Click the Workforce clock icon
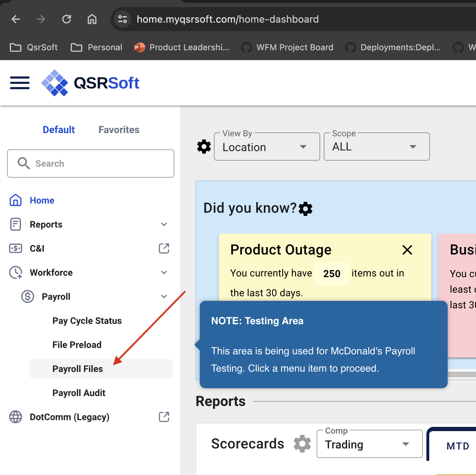This screenshot has height=475, width=476. click(16, 273)
